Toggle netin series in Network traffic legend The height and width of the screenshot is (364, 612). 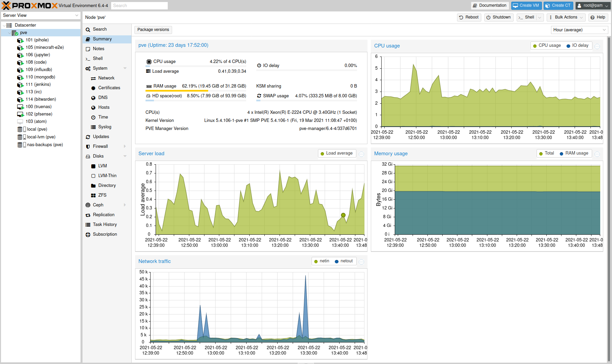click(x=322, y=261)
